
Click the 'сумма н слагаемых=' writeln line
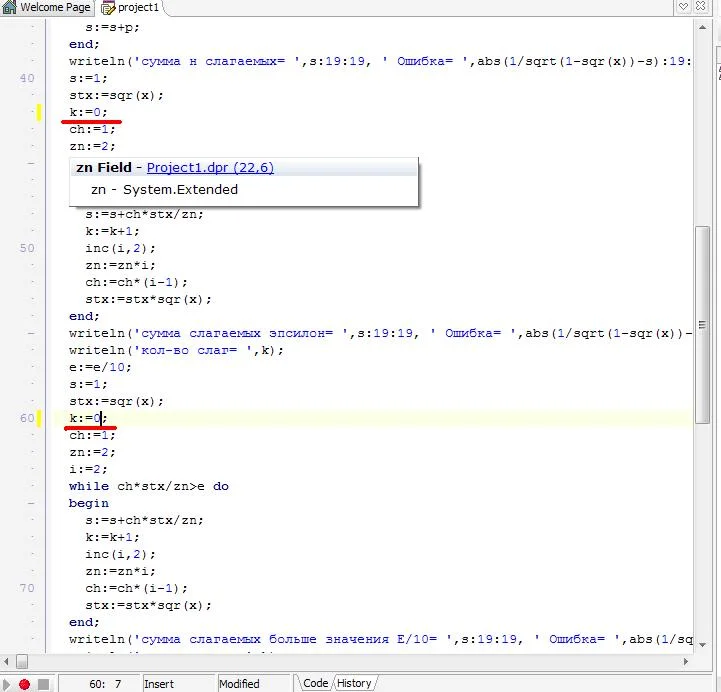coord(380,61)
